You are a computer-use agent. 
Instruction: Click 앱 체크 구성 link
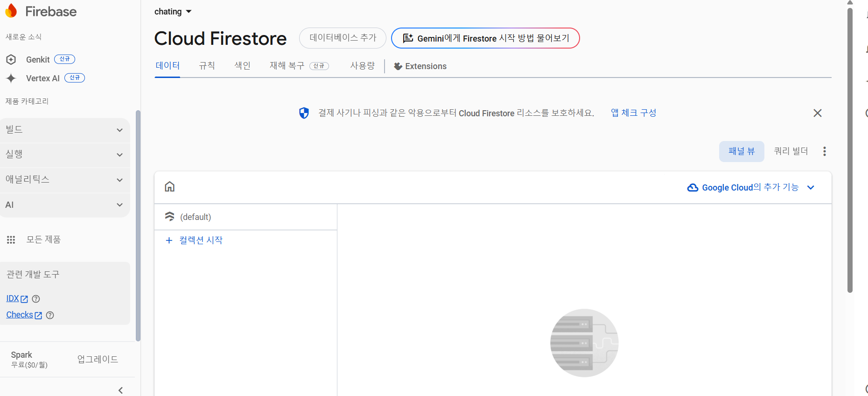634,113
